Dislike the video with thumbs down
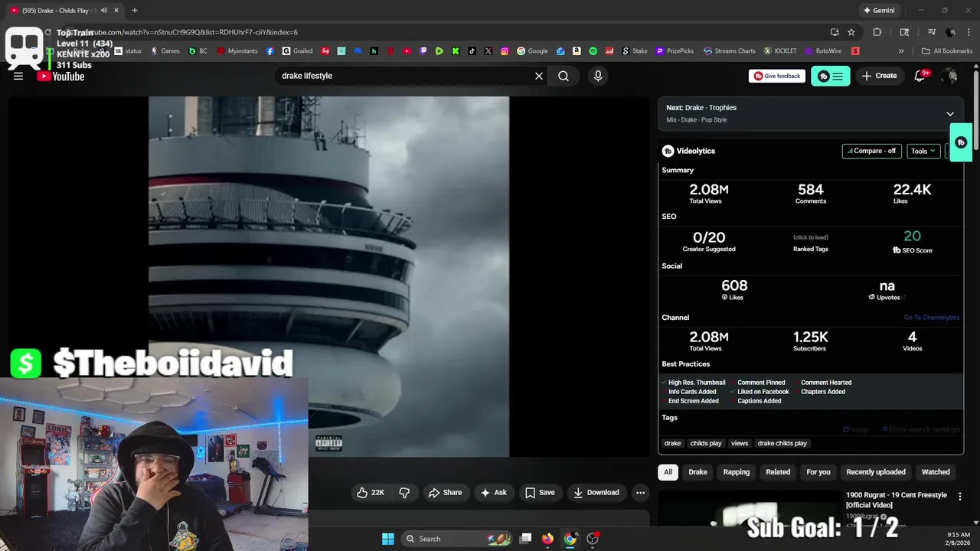980x551 pixels. 404,493
